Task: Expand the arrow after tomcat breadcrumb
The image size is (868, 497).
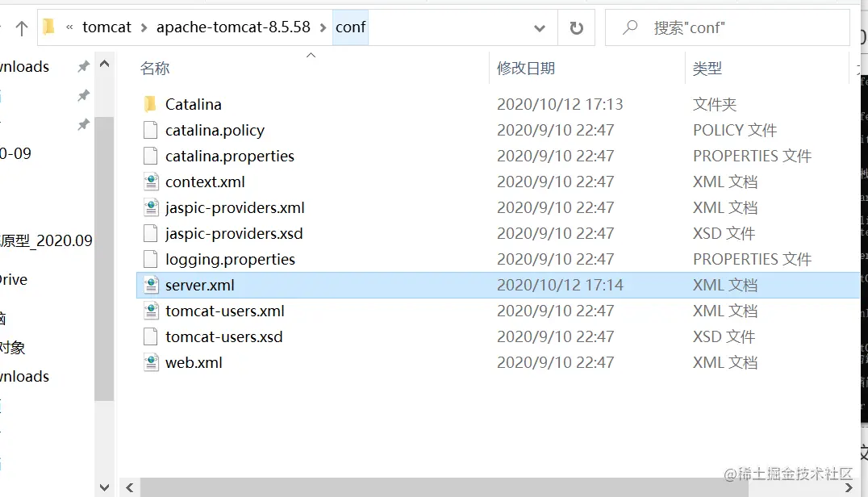Action: pos(144,27)
